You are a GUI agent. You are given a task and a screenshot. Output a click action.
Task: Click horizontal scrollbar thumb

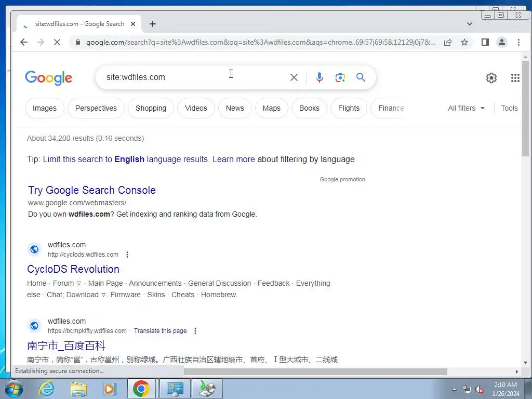pyautogui.click(x=315, y=371)
